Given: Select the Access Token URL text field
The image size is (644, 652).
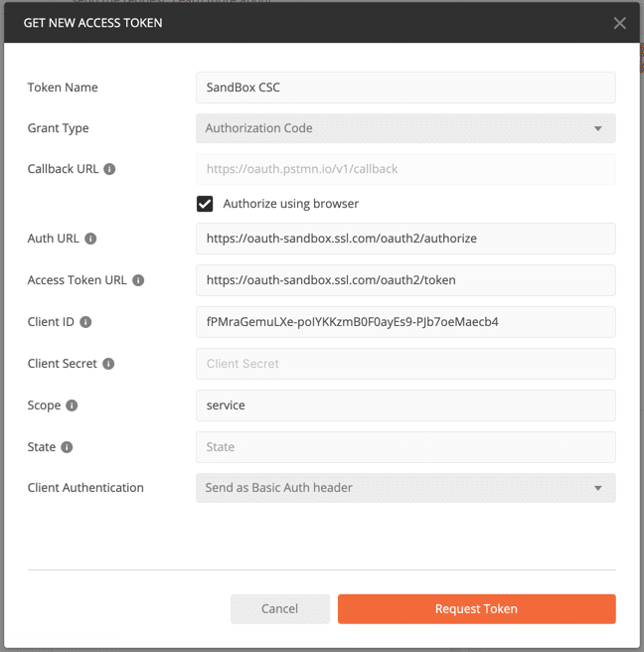Looking at the screenshot, I should click(405, 280).
